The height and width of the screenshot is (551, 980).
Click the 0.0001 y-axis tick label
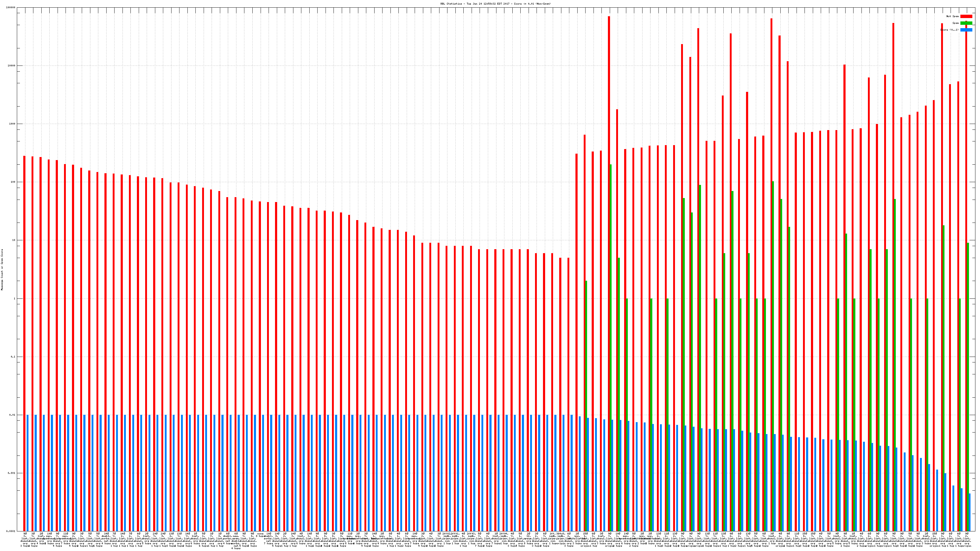[11, 531]
